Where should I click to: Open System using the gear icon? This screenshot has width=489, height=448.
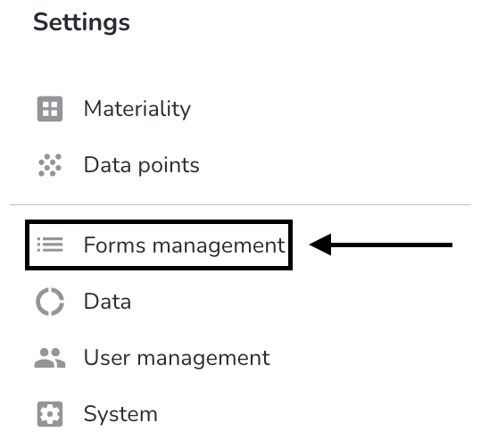pyautogui.click(x=50, y=414)
